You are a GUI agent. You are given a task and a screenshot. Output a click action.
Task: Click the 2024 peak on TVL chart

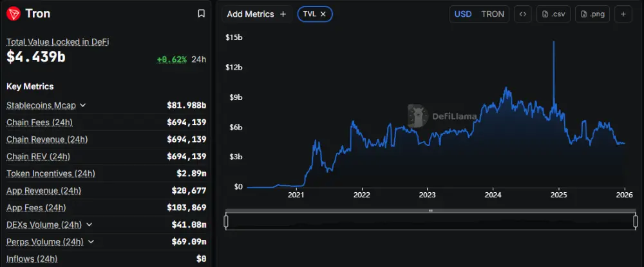[x=506, y=88]
